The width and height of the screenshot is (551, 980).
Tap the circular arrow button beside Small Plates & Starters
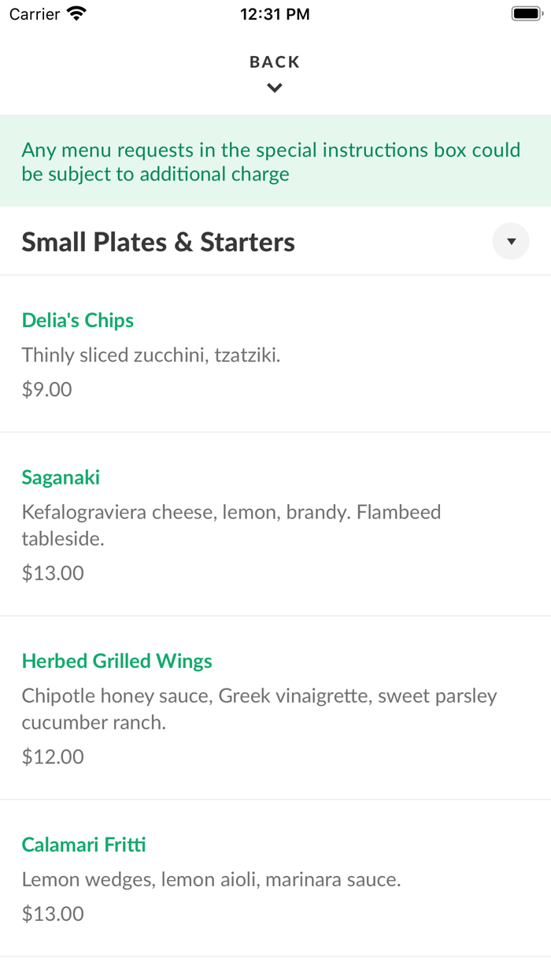pyautogui.click(x=511, y=241)
